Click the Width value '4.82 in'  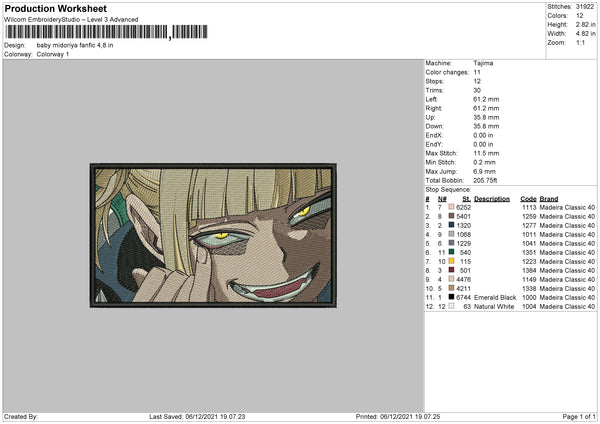(x=585, y=34)
